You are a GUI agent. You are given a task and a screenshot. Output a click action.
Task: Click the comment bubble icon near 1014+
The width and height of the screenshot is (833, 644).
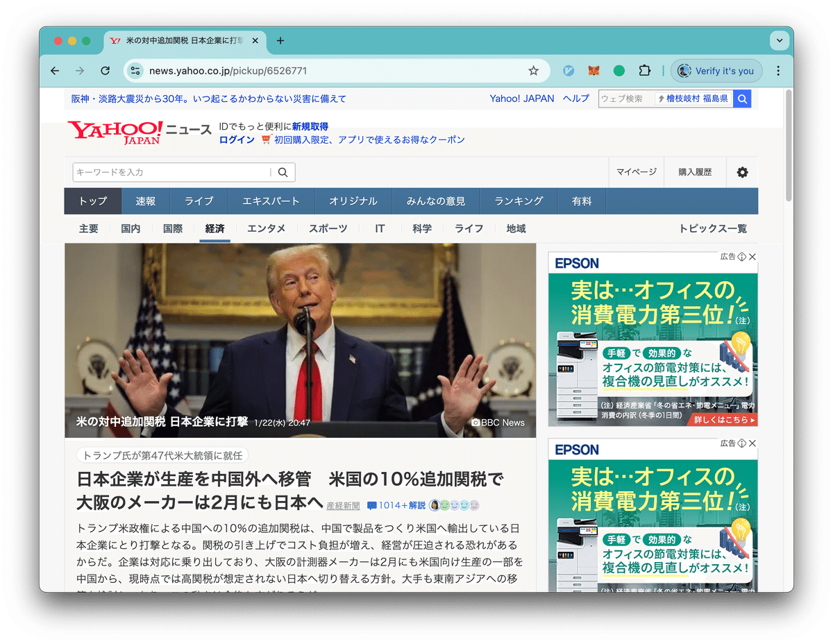(372, 506)
